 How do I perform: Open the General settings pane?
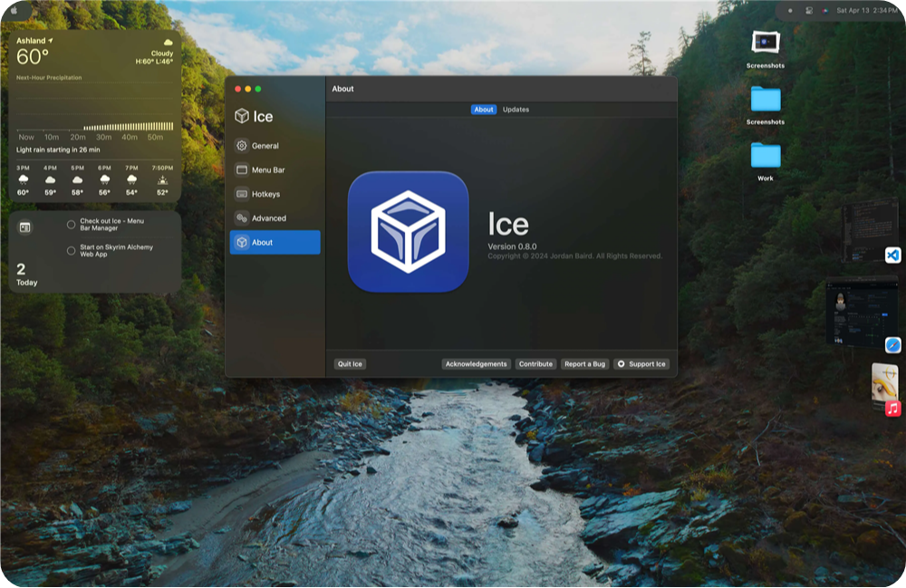[x=275, y=146]
